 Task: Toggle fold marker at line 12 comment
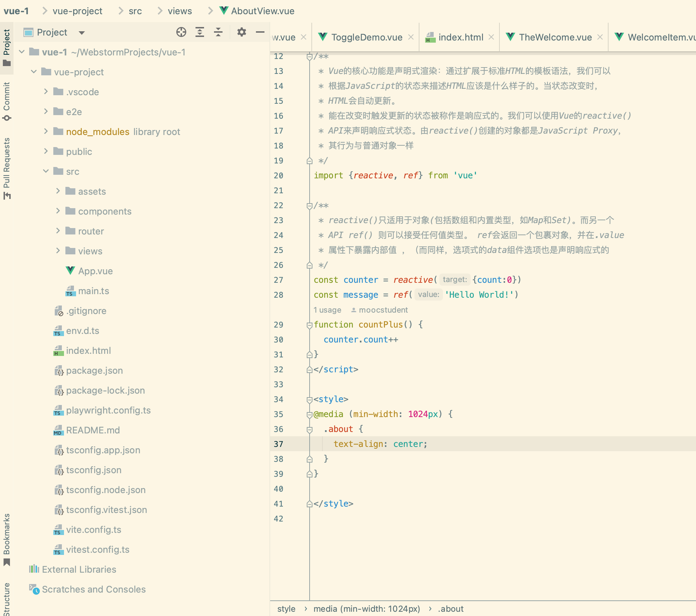[310, 56]
